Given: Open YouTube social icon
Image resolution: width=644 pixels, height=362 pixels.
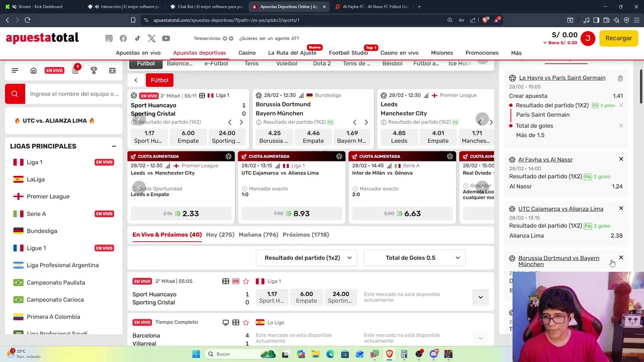Looking at the screenshot, I should click(x=166, y=38).
